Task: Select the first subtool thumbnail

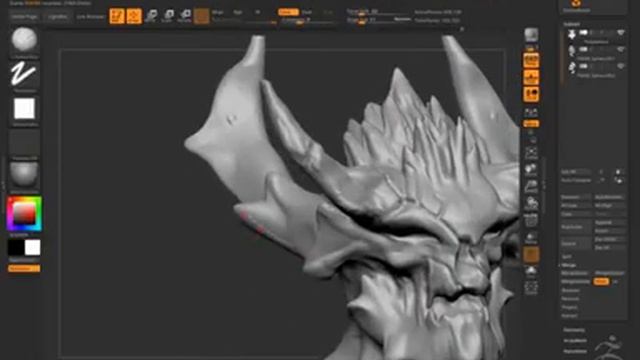Action: click(x=571, y=34)
